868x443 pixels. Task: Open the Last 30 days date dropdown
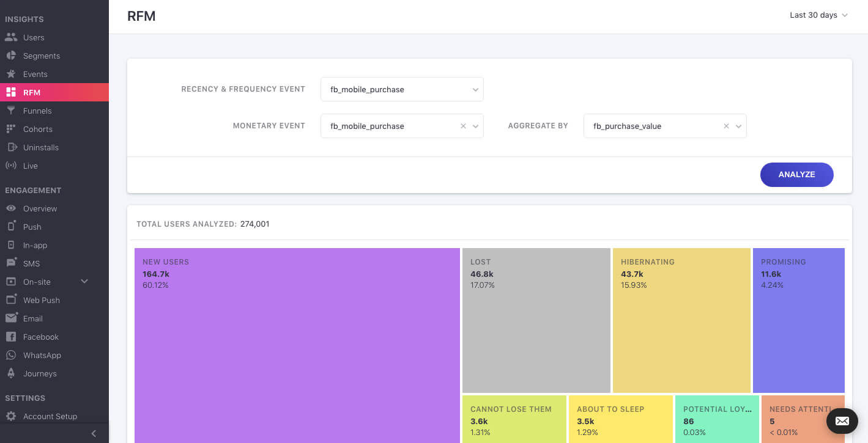(x=818, y=15)
